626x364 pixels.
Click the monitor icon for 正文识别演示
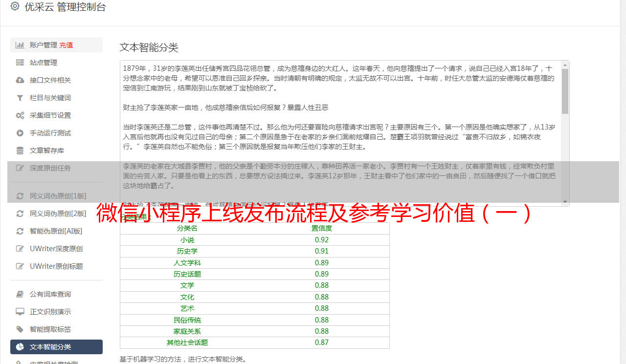pos(20,312)
